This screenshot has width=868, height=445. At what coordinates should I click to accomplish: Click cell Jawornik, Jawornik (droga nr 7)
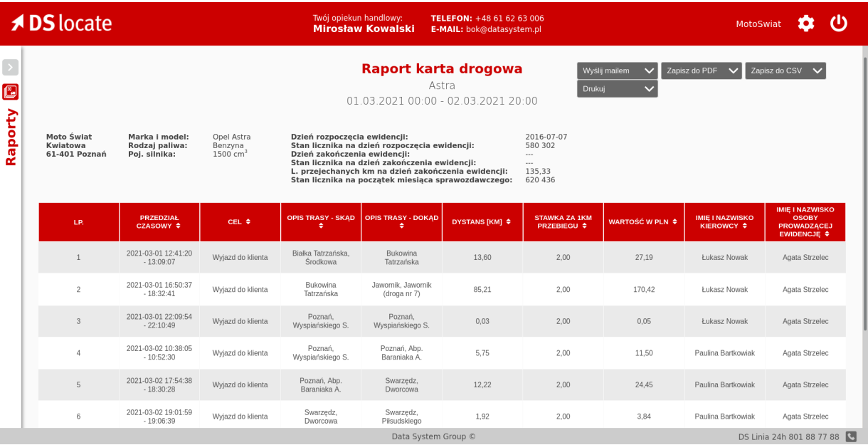click(x=401, y=290)
